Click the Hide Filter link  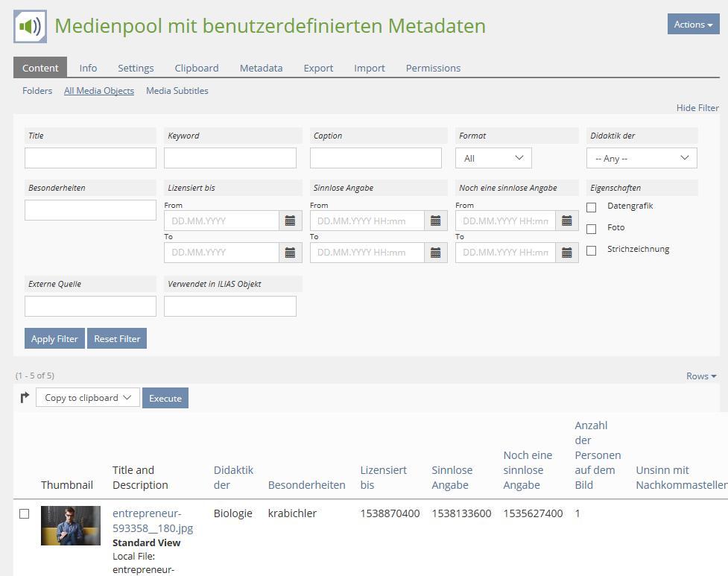(x=697, y=108)
